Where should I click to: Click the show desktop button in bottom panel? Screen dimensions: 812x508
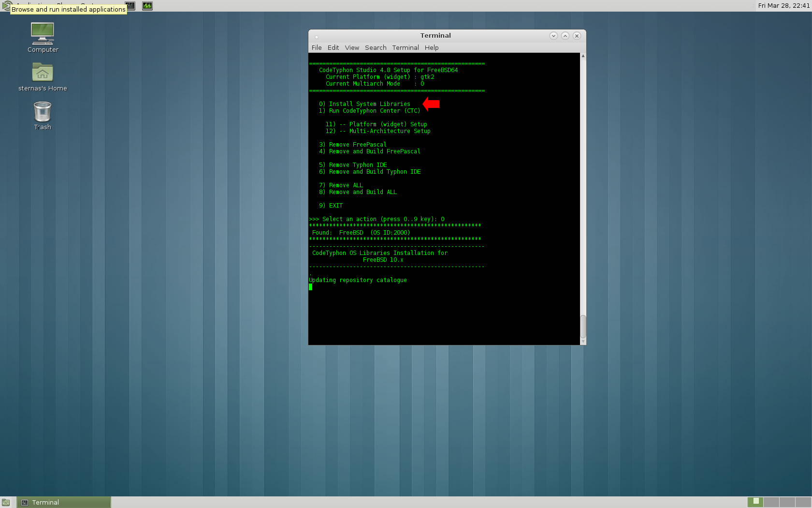pos(6,502)
